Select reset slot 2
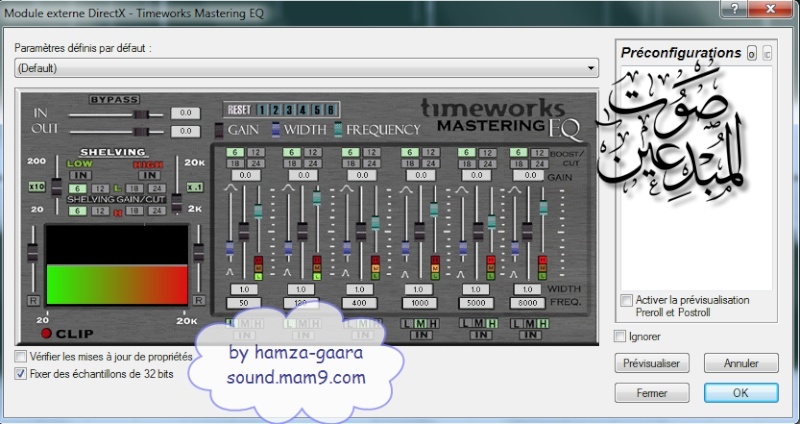Screen dimensions: 800x424 click(276, 110)
